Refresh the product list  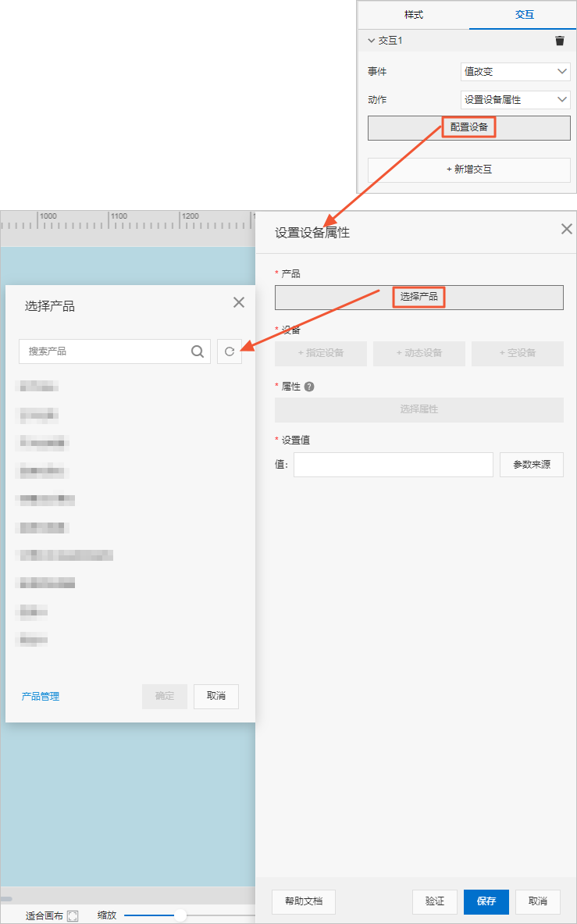click(230, 351)
